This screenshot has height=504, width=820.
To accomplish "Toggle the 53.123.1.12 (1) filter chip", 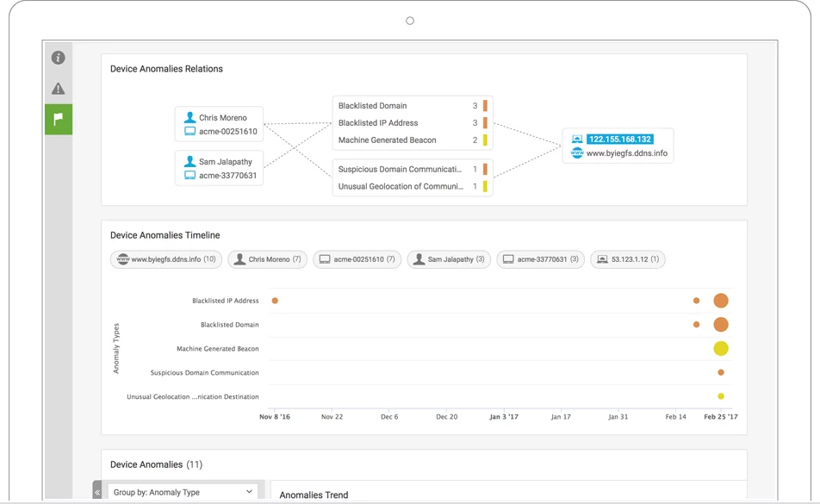I will coord(627,259).
